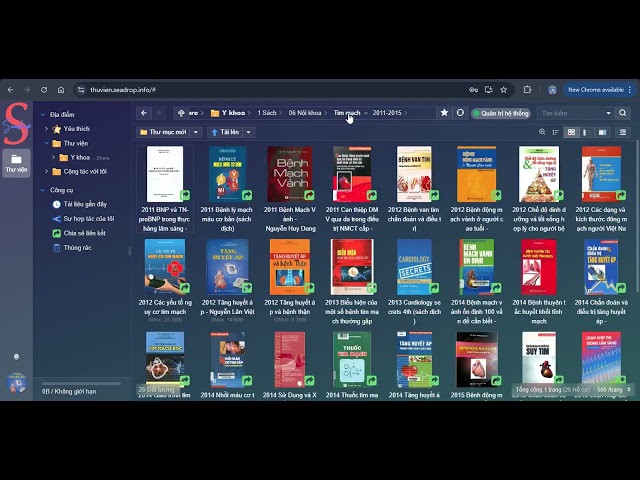Open the Chrome profile avatar
The height and width of the screenshot is (480, 640).
pyautogui.click(x=552, y=90)
